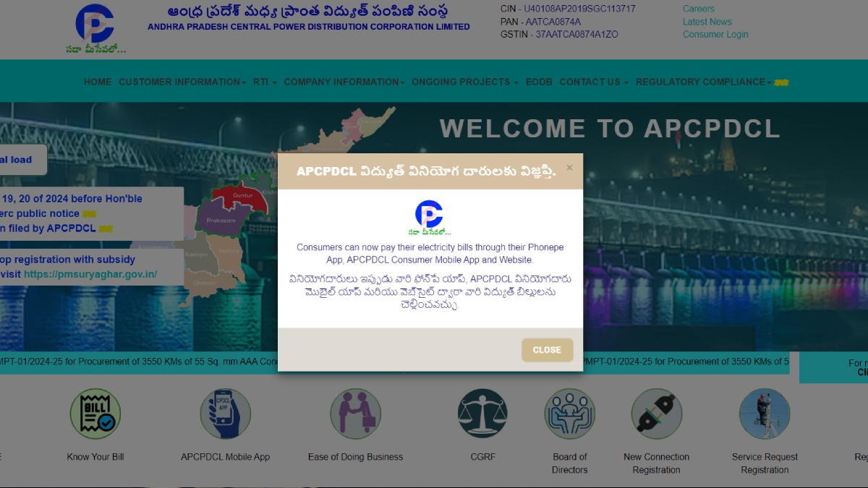Image resolution: width=868 pixels, height=488 pixels.
Task: Click the Know Your Bill icon
Action: [x=95, y=414]
